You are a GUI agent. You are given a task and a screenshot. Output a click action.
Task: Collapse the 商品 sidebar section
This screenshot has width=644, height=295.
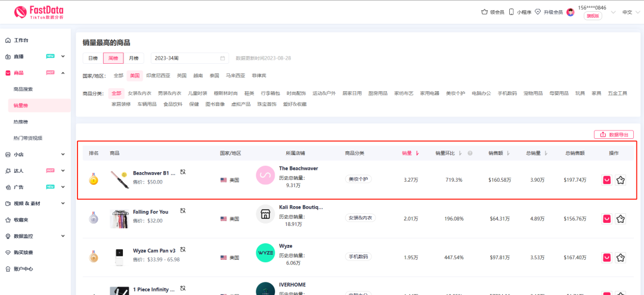(63, 73)
